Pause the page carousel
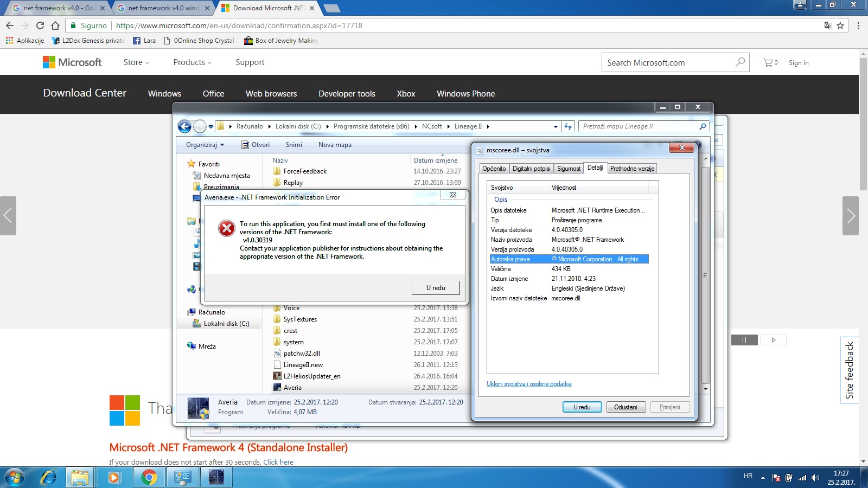Screen dimensions: 868x488 pyautogui.click(x=744, y=340)
